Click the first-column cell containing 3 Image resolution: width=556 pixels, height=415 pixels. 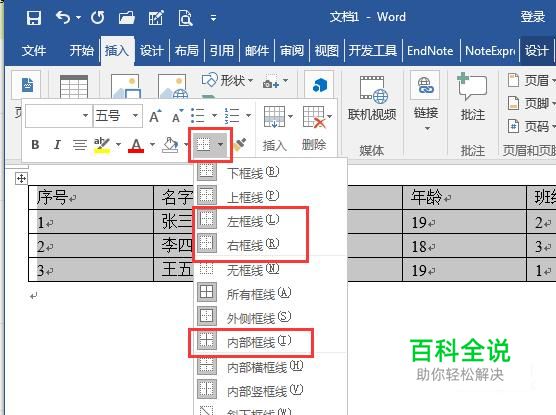tap(91, 270)
